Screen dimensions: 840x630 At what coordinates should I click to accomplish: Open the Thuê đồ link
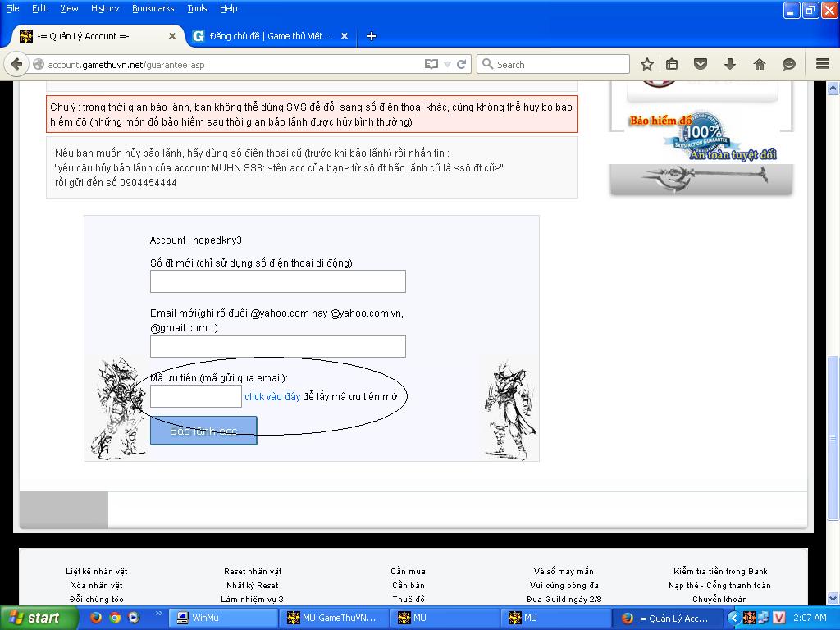point(409,600)
